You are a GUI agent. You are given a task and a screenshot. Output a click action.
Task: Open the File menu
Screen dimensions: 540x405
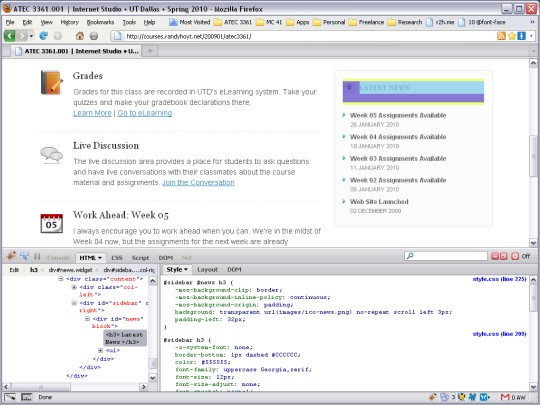pos(10,22)
